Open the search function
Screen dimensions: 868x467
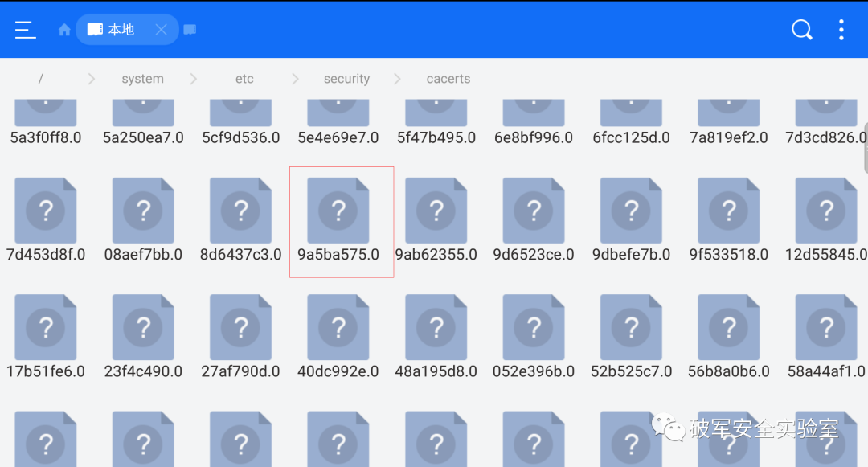tap(801, 29)
